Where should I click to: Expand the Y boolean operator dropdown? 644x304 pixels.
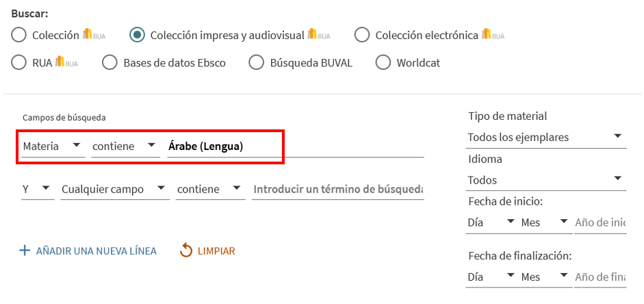coord(38,188)
